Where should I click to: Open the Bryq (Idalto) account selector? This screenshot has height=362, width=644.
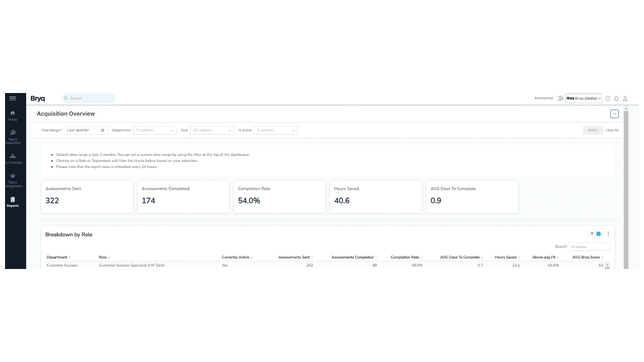[584, 99]
